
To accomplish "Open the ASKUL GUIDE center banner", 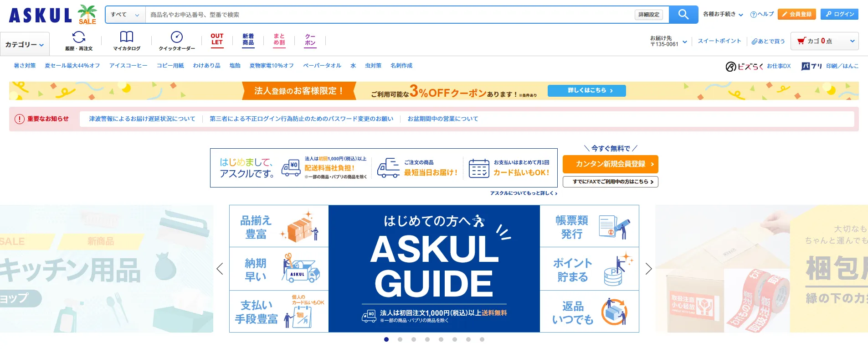I will (x=434, y=269).
